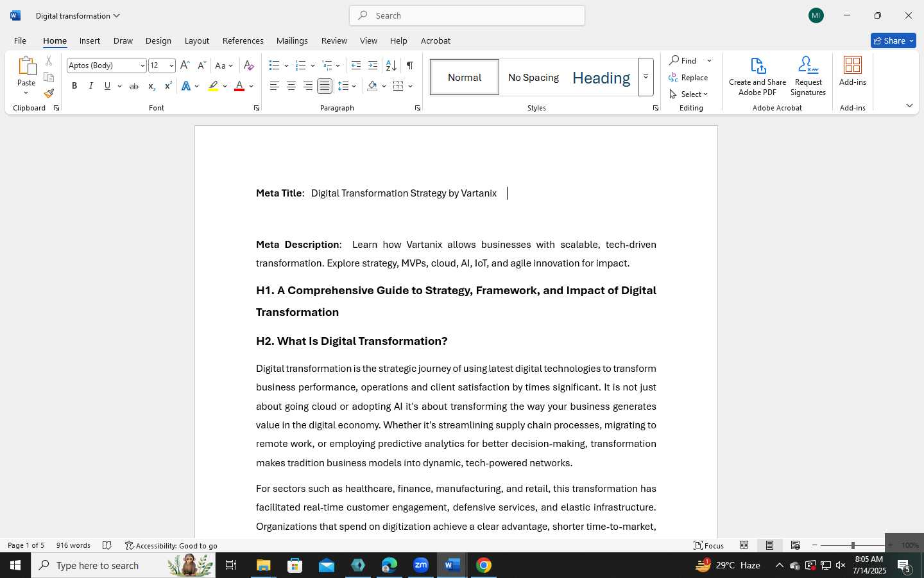Toggle show paragraph marks
Viewport: 924px width, 578px height.
[x=409, y=66]
